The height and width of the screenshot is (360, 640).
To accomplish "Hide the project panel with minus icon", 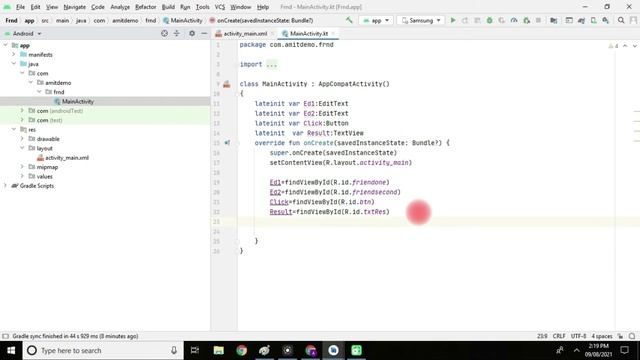I will (204, 33).
